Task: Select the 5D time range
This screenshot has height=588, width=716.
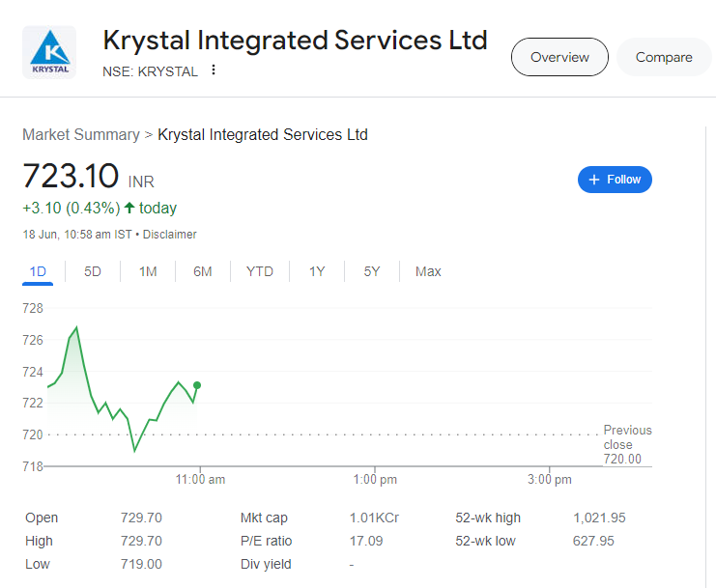Action: click(92, 272)
